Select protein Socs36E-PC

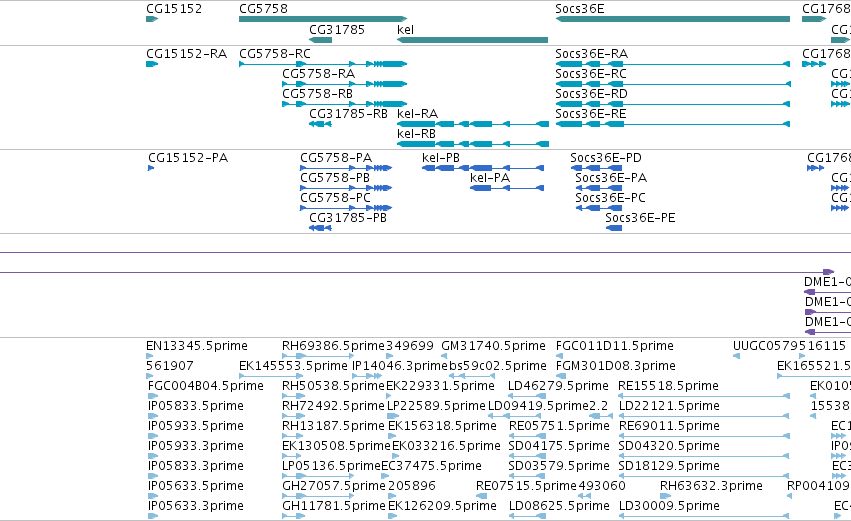(x=611, y=198)
